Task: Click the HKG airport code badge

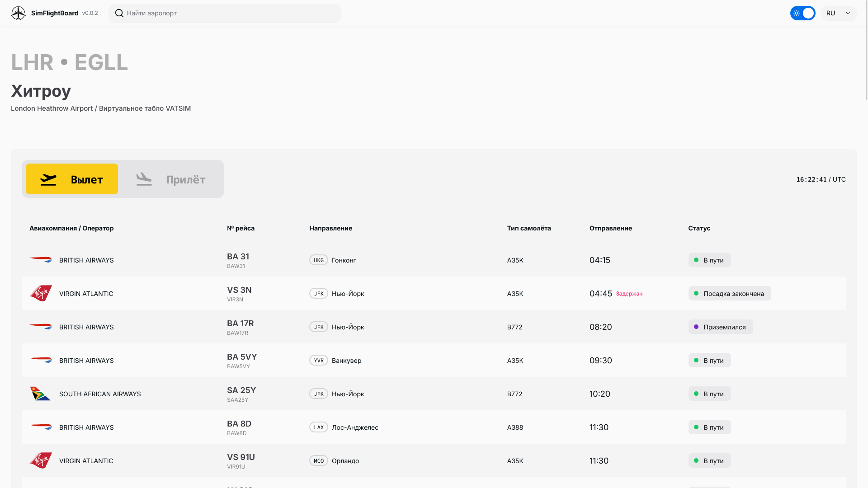Action: (x=319, y=260)
